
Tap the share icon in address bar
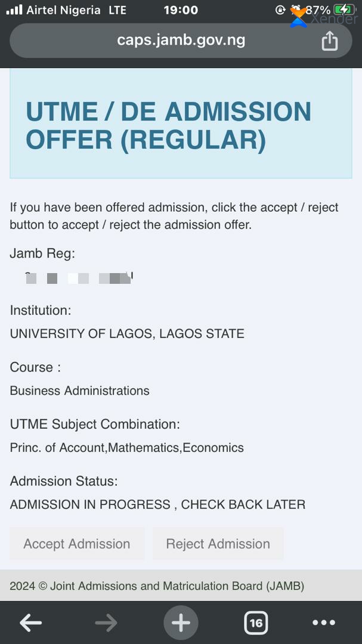tap(329, 41)
